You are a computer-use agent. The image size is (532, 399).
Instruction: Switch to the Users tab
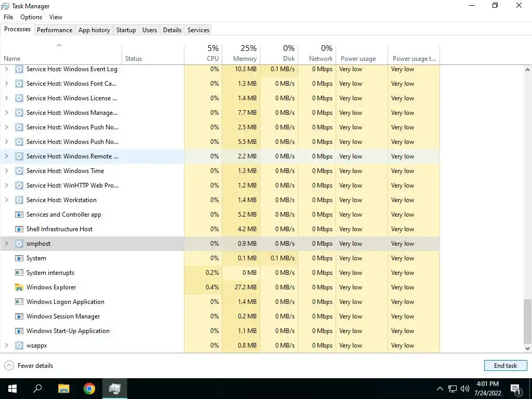point(150,30)
